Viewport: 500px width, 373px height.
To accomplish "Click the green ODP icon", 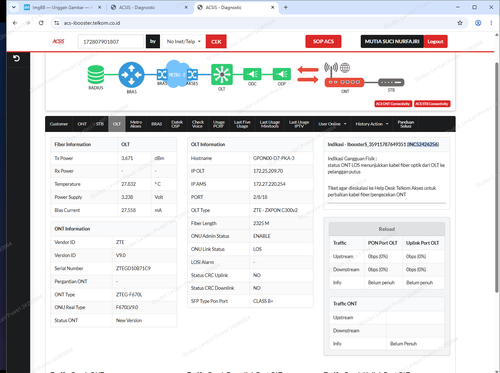I will [x=282, y=74].
